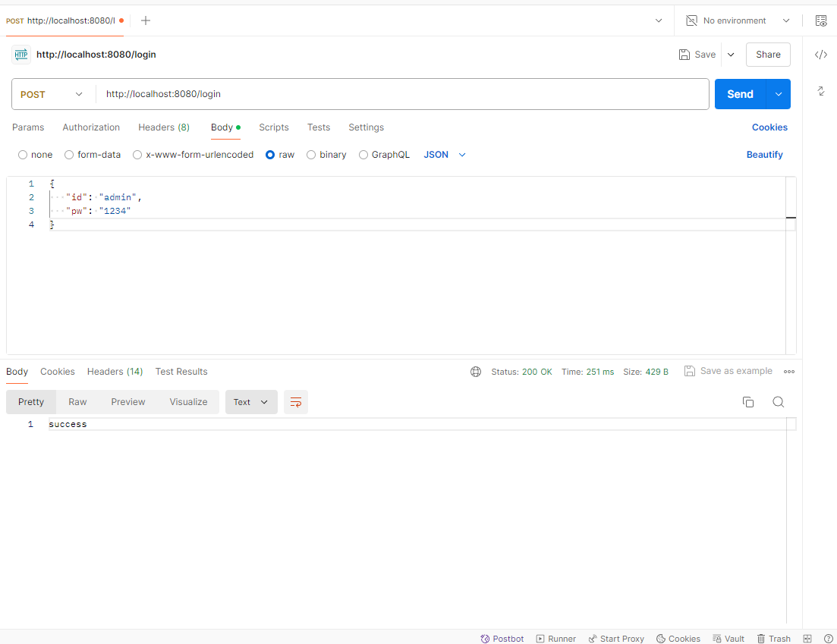The height and width of the screenshot is (644, 837).
Task: Click the new tab plus icon
Action: (x=145, y=20)
